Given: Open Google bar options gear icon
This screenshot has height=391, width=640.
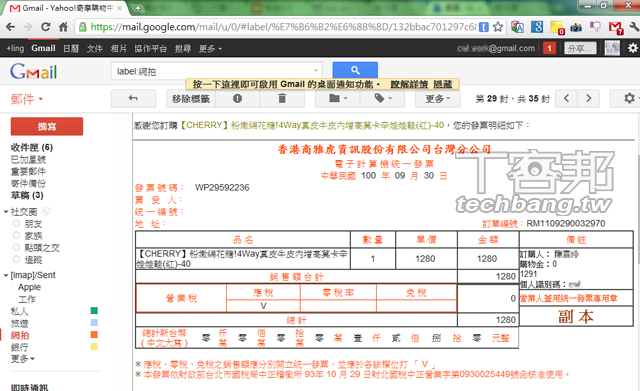Looking at the screenshot, I should (633, 48).
